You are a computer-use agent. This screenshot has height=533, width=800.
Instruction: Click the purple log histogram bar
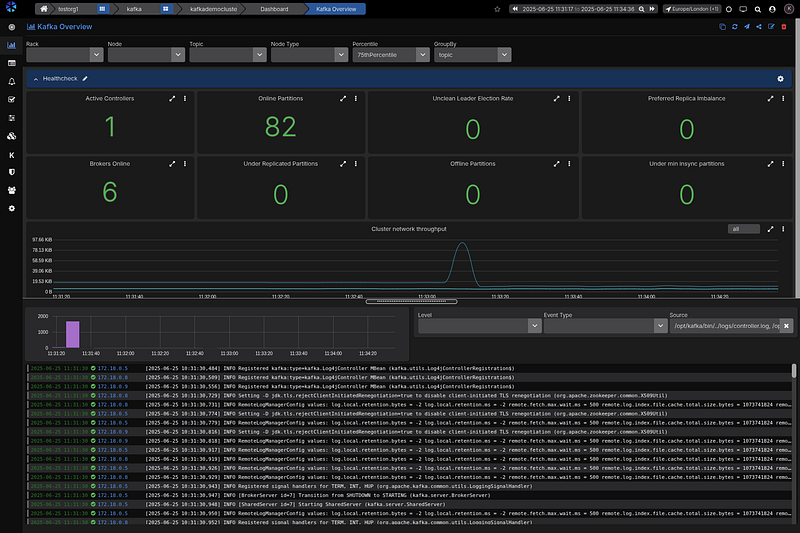[72, 333]
